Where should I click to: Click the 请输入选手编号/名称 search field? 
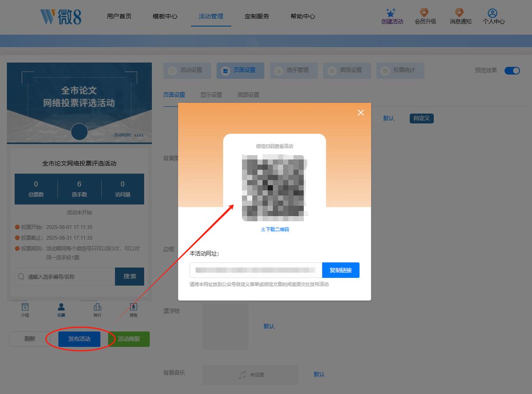pos(65,277)
